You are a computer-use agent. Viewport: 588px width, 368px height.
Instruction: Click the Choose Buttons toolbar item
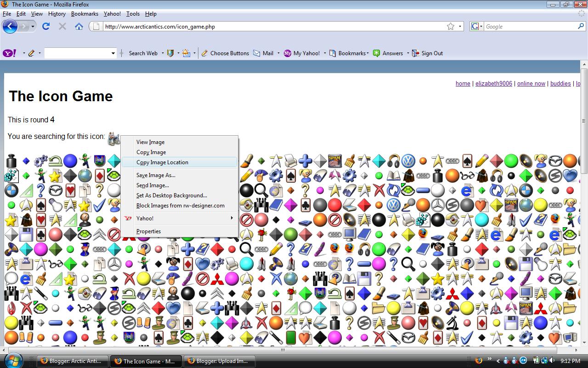pyautogui.click(x=225, y=53)
